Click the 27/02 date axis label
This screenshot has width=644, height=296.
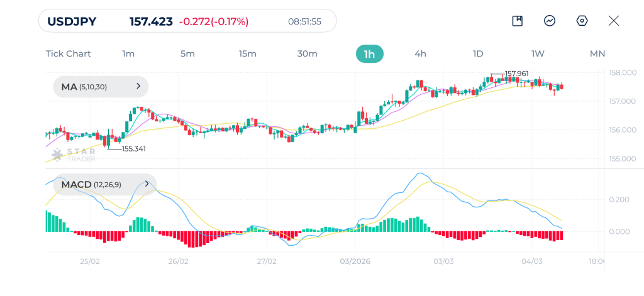point(267,261)
